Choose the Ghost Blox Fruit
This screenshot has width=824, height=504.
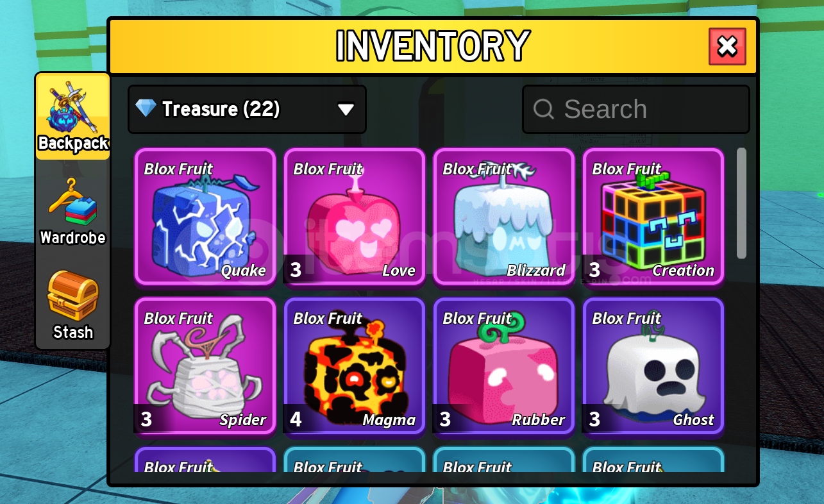click(x=653, y=366)
